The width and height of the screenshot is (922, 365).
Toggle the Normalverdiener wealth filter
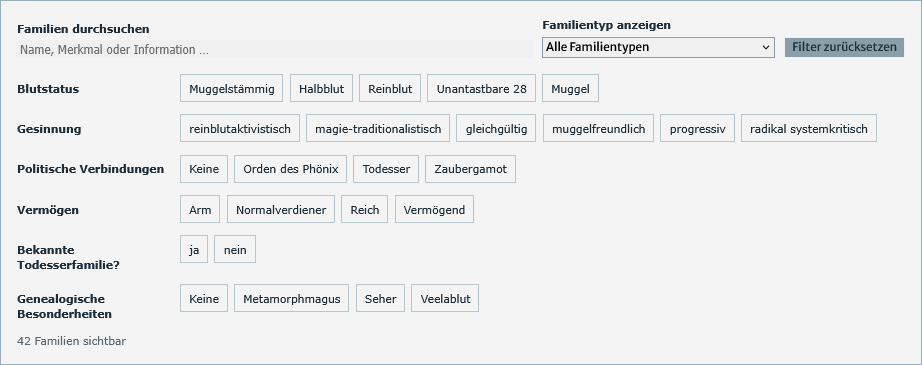pyautogui.click(x=281, y=210)
